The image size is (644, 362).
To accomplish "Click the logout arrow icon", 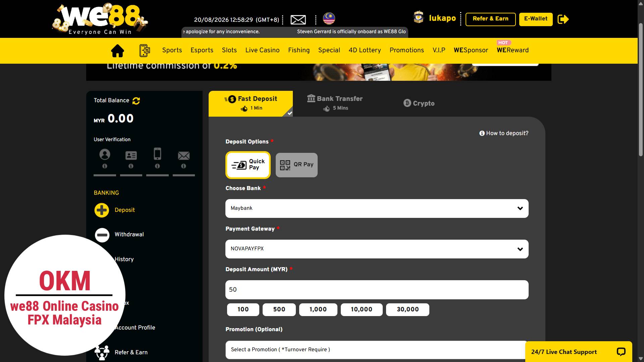I will (x=563, y=19).
